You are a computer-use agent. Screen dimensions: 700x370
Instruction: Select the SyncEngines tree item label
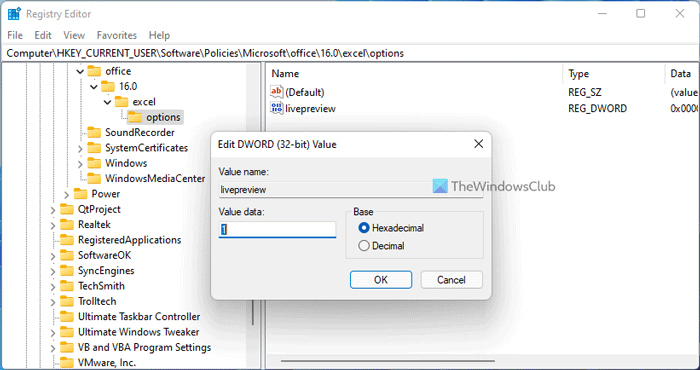106,271
